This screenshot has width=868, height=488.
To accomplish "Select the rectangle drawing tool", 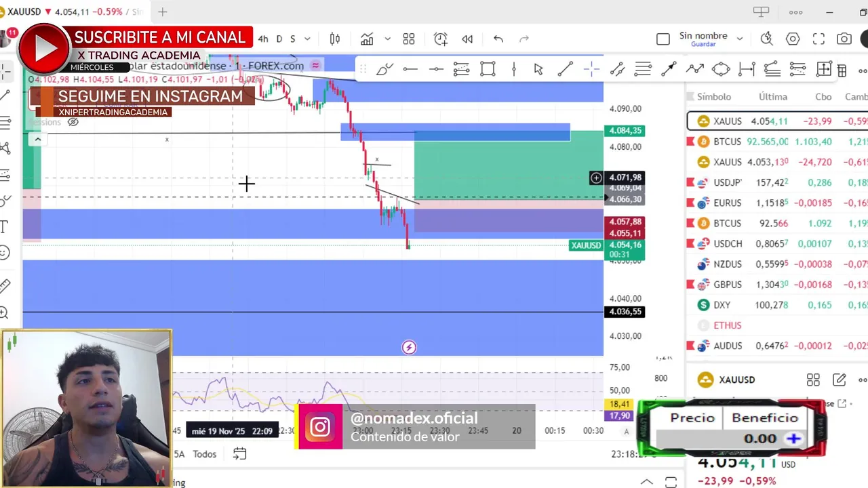I will (x=488, y=69).
